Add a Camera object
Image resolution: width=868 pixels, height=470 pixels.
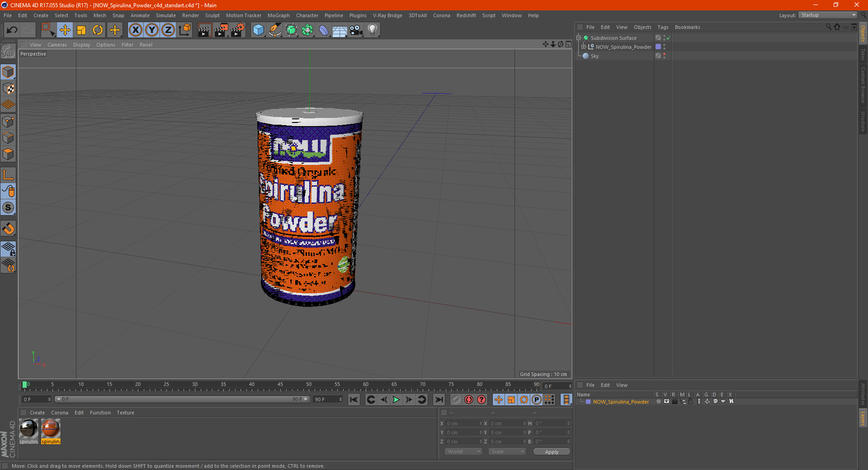pos(356,30)
